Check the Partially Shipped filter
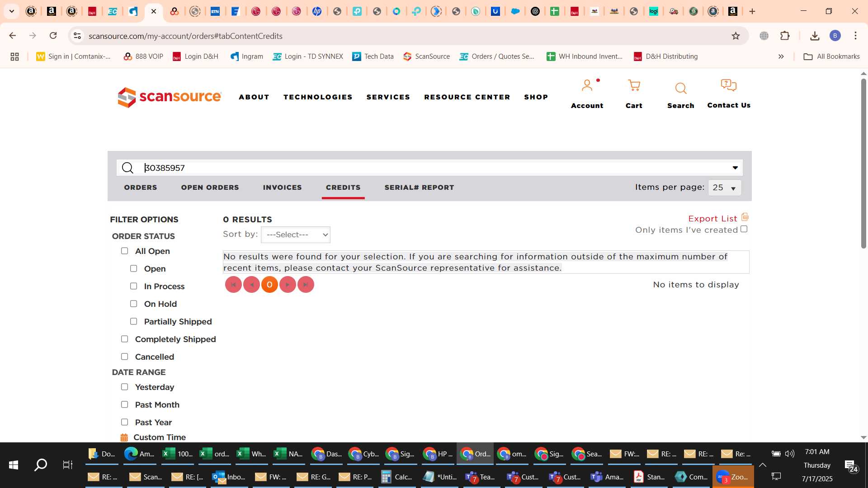The image size is (868, 488). click(133, 321)
